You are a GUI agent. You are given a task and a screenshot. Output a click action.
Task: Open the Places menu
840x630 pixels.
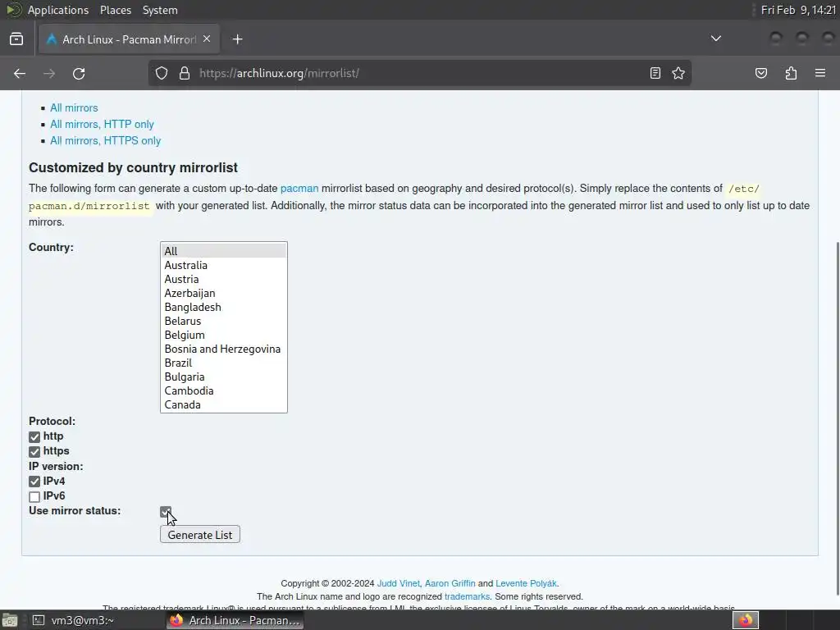coord(115,10)
